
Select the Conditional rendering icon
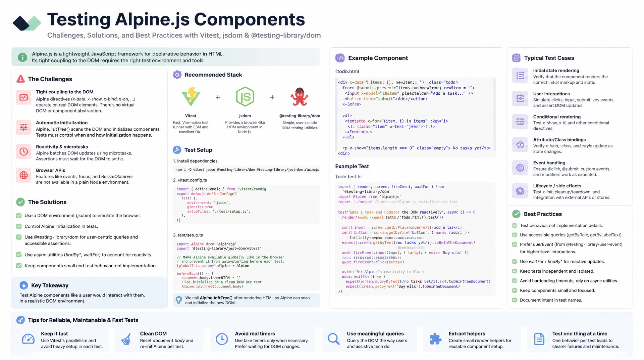520,122
